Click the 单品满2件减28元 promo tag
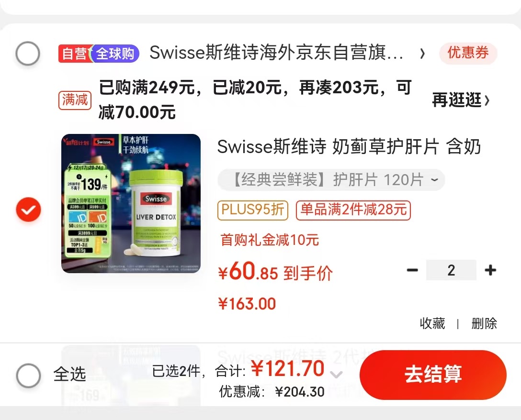The width and height of the screenshot is (521, 420). point(353,210)
